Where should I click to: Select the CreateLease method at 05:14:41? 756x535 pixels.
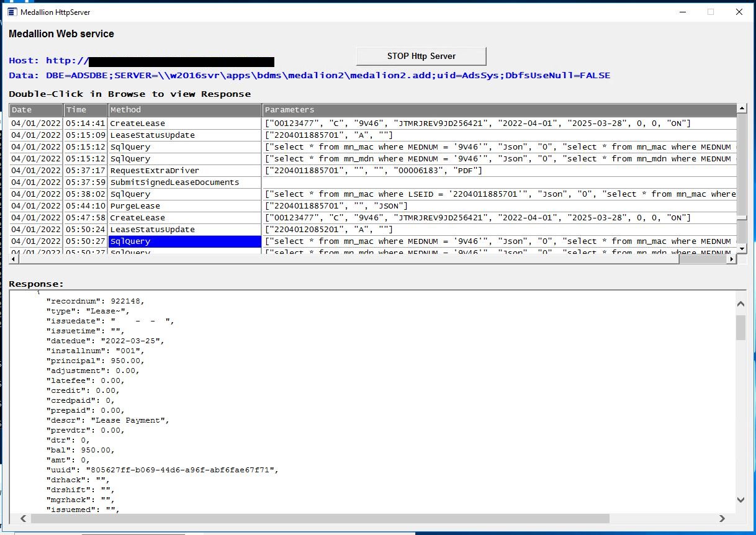[185, 124]
